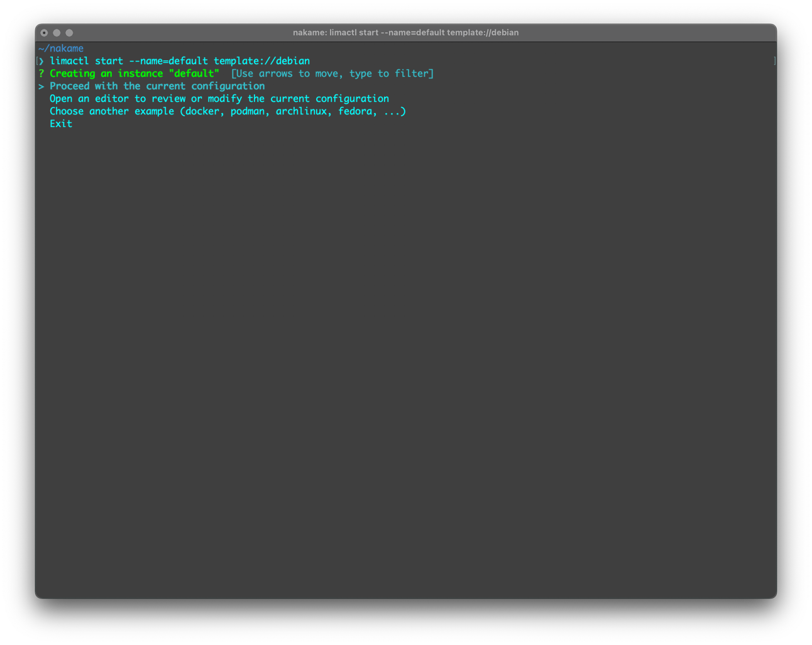Click the word 'limactl' in the command
Screen dimensions: 812x645
[x=69, y=61]
